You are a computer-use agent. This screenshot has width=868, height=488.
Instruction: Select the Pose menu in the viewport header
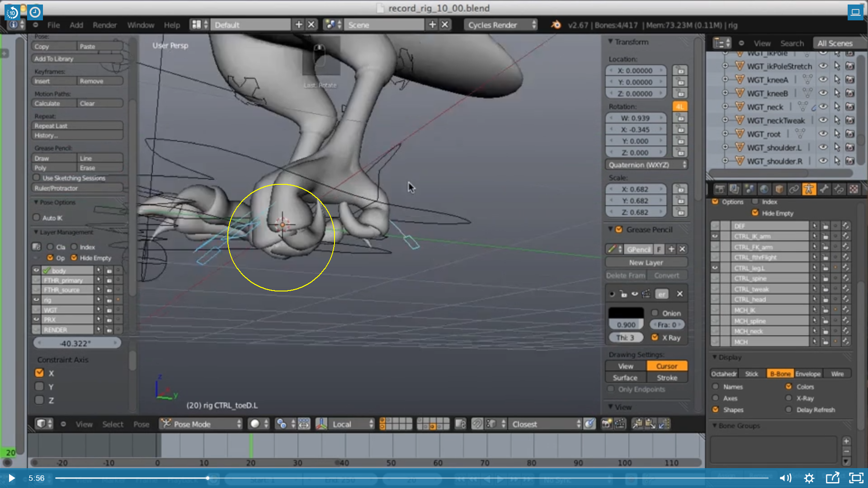(x=141, y=424)
